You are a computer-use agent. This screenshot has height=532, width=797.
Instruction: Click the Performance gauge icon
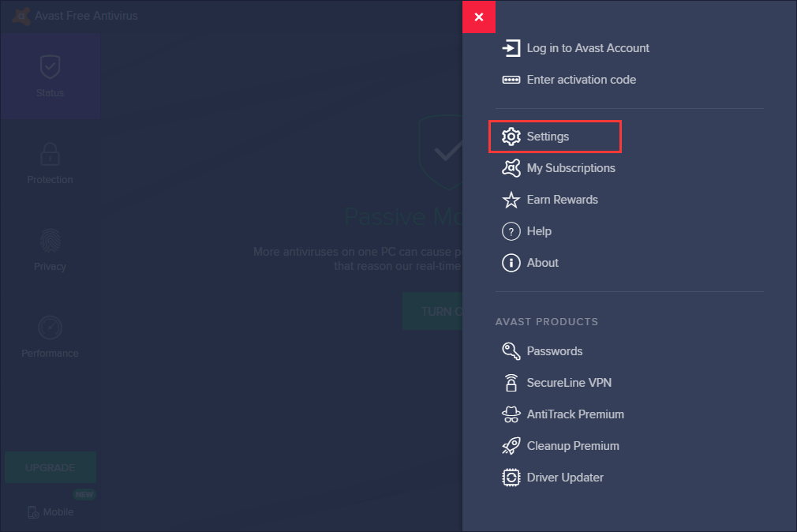pyautogui.click(x=50, y=328)
